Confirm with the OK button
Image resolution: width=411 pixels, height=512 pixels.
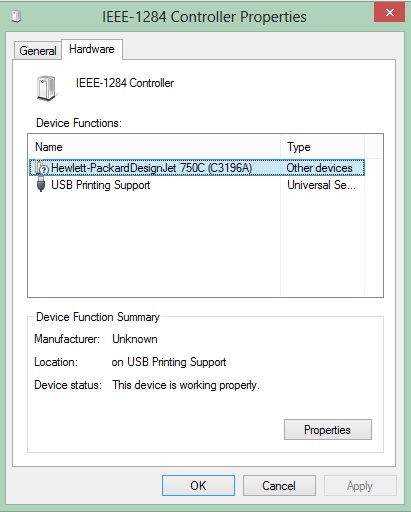198,486
